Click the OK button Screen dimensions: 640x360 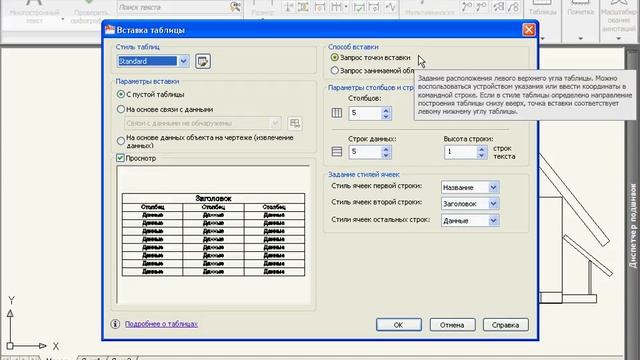pyautogui.click(x=398, y=325)
